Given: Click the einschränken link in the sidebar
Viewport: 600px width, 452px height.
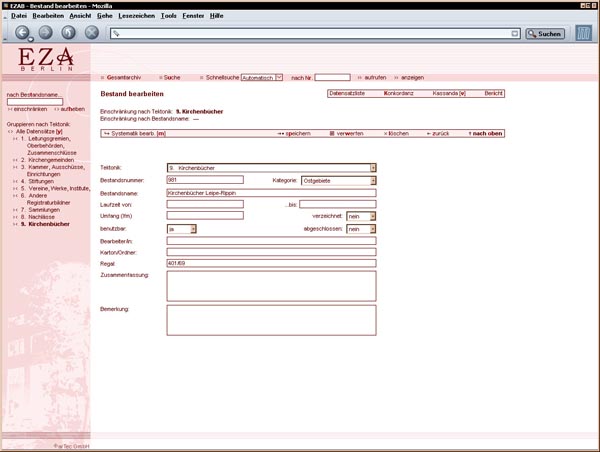Looking at the screenshot, I should click(30, 109).
